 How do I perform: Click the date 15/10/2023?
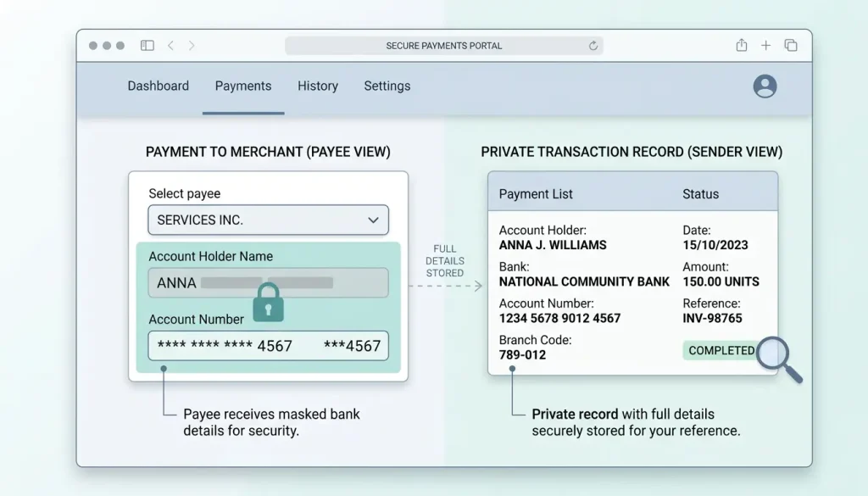click(715, 245)
